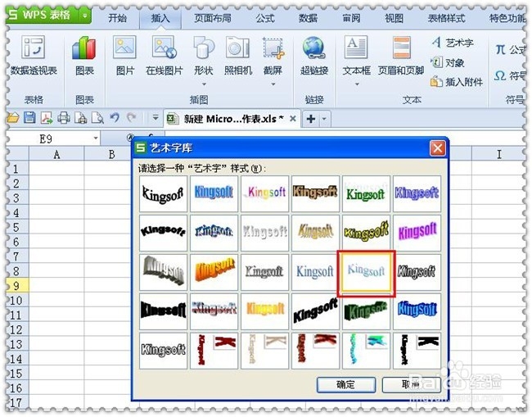Close the 艺术字库 dialog with X
532x417 pixels.
pyautogui.click(x=437, y=148)
